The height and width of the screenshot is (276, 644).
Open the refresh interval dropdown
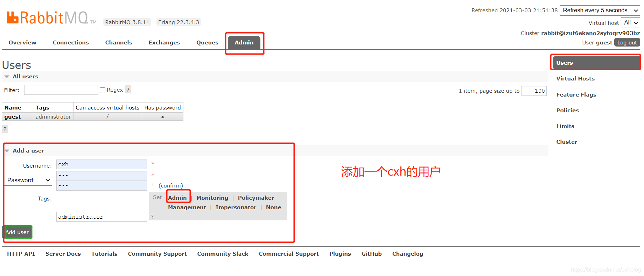[x=600, y=10]
